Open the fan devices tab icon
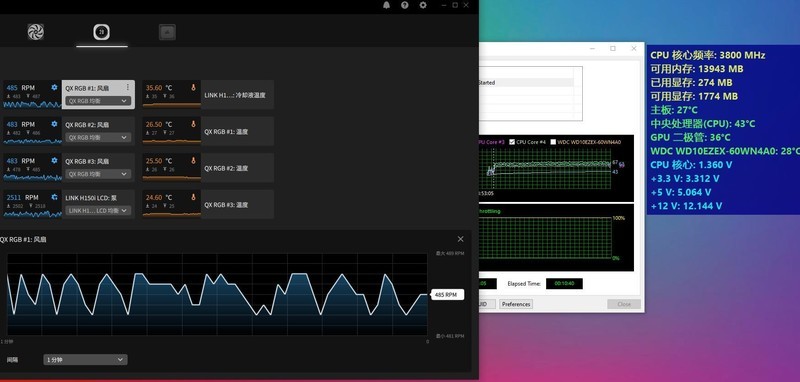Image resolution: width=800 pixels, height=382 pixels. coord(36,32)
